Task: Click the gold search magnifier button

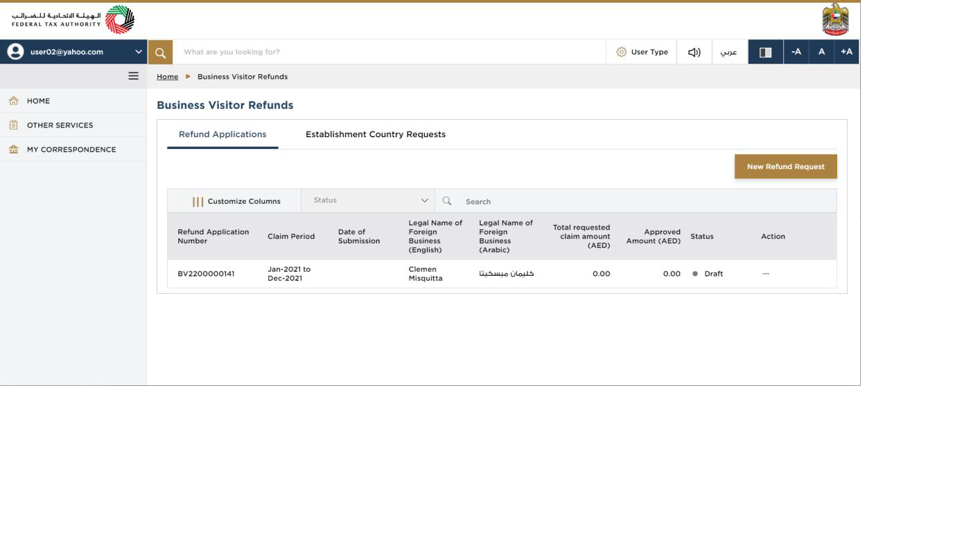Action: tap(160, 52)
